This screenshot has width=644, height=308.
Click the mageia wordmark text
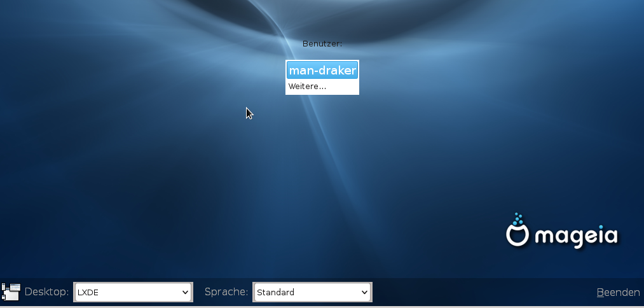[x=576, y=237]
